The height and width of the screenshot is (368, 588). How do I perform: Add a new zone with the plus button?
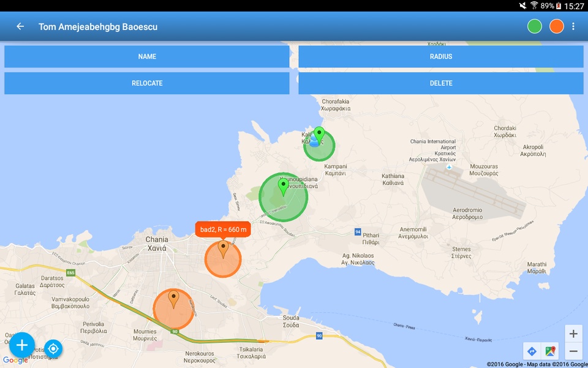point(22,345)
